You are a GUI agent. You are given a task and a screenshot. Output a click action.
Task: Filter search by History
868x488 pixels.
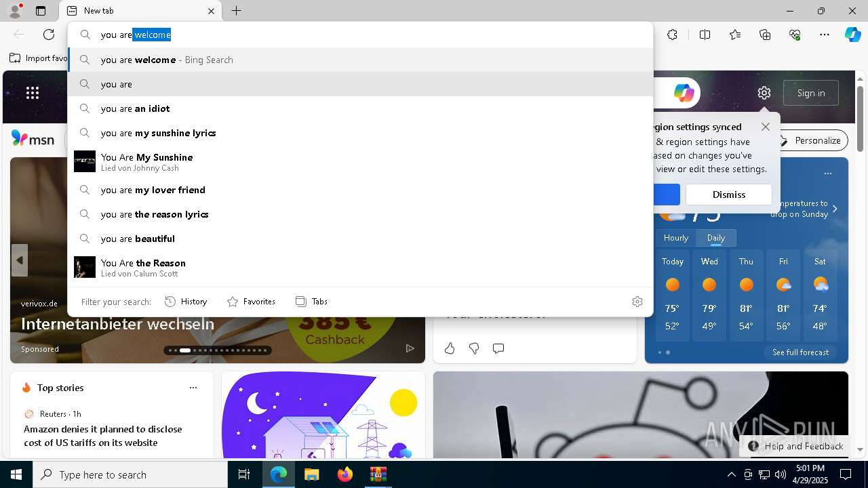coord(186,302)
